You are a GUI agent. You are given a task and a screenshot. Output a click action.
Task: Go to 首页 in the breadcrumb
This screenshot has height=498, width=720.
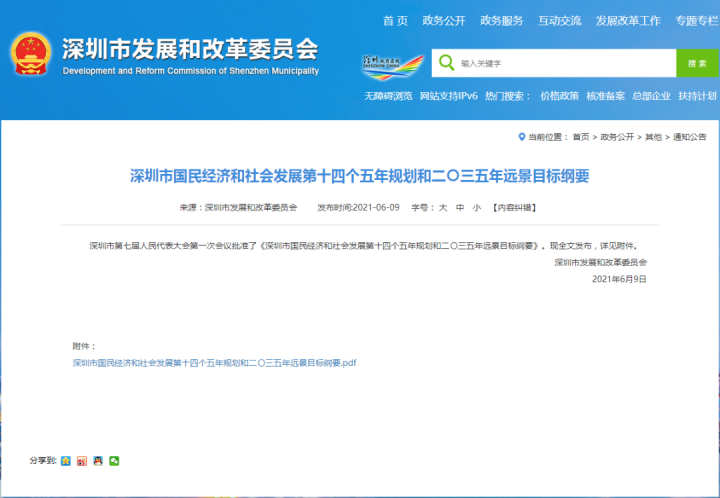[581, 137]
